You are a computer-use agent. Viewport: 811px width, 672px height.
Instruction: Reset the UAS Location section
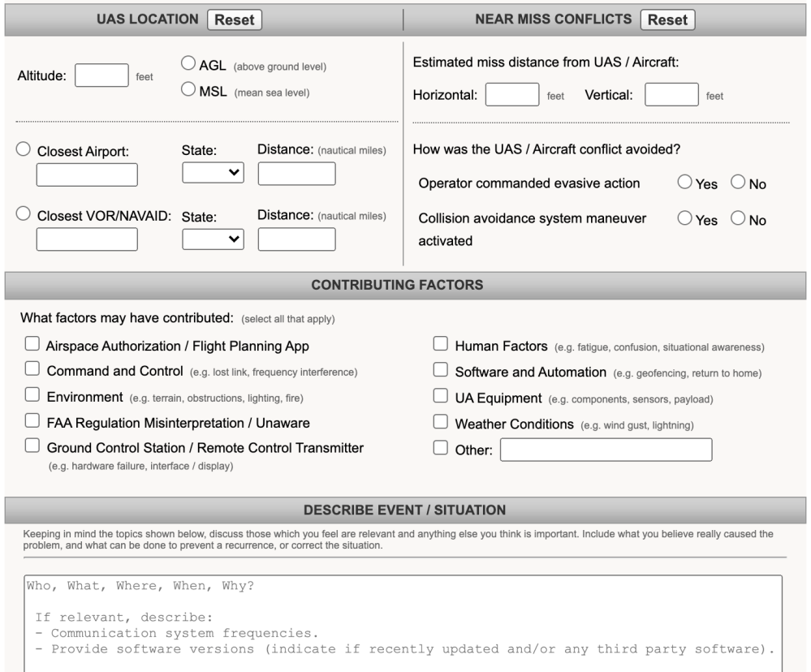pyautogui.click(x=235, y=20)
